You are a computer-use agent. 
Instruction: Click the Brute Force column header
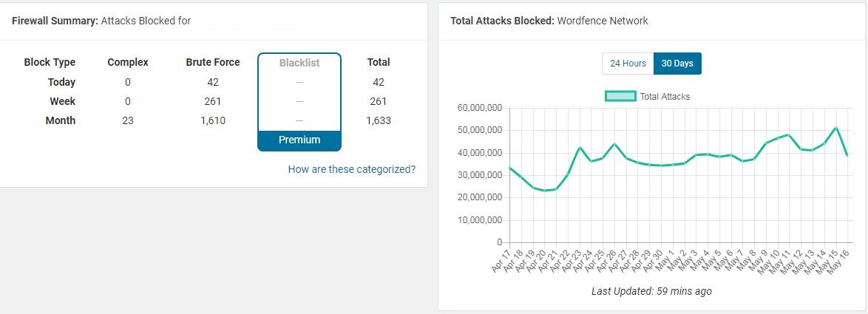[x=213, y=63]
